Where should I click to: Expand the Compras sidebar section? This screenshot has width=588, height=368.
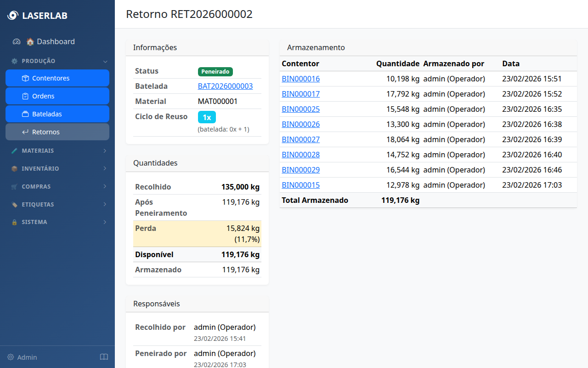pos(57,187)
